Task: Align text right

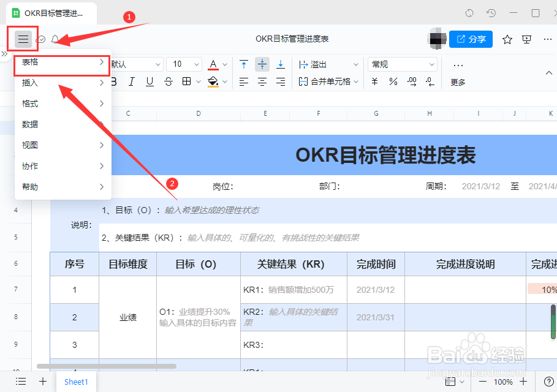Action: pos(281,81)
